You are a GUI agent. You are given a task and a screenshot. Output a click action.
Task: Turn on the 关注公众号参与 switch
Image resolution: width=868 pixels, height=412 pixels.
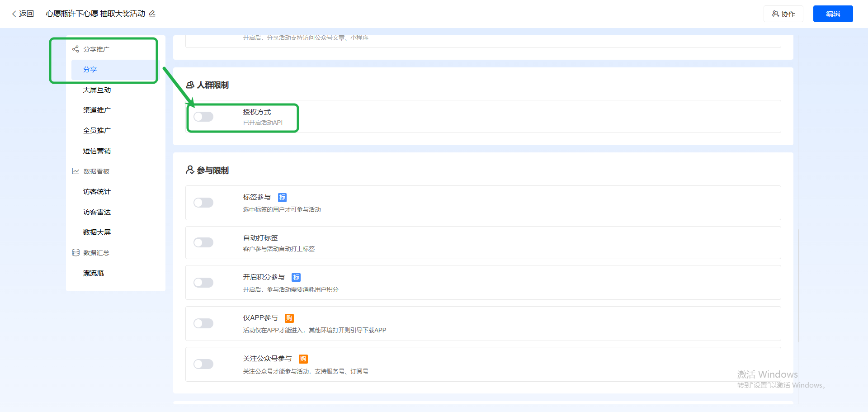coord(203,364)
